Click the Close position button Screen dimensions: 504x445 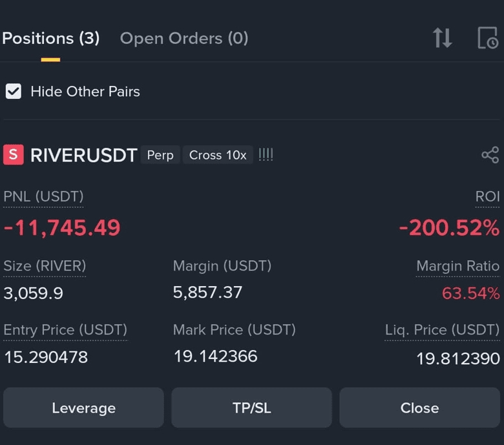420,408
